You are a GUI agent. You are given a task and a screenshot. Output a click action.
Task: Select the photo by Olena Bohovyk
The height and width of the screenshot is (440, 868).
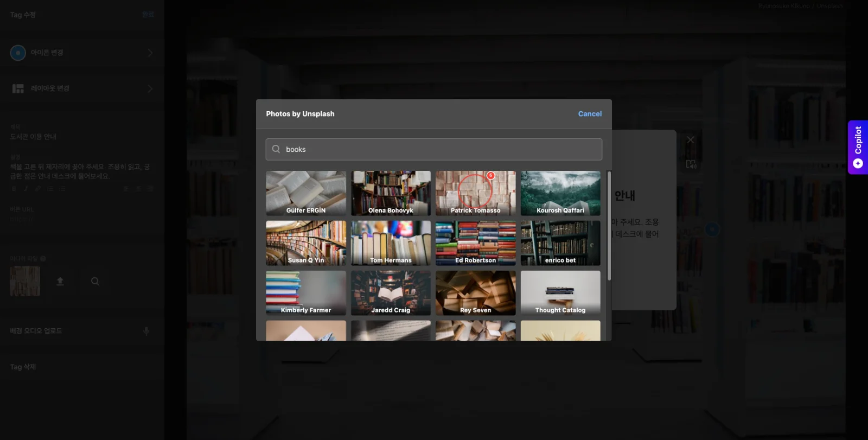[391, 193]
